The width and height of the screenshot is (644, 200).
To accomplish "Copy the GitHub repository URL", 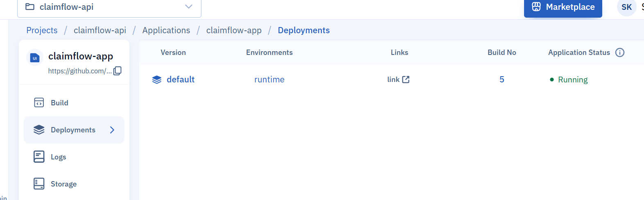I will coord(118,71).
